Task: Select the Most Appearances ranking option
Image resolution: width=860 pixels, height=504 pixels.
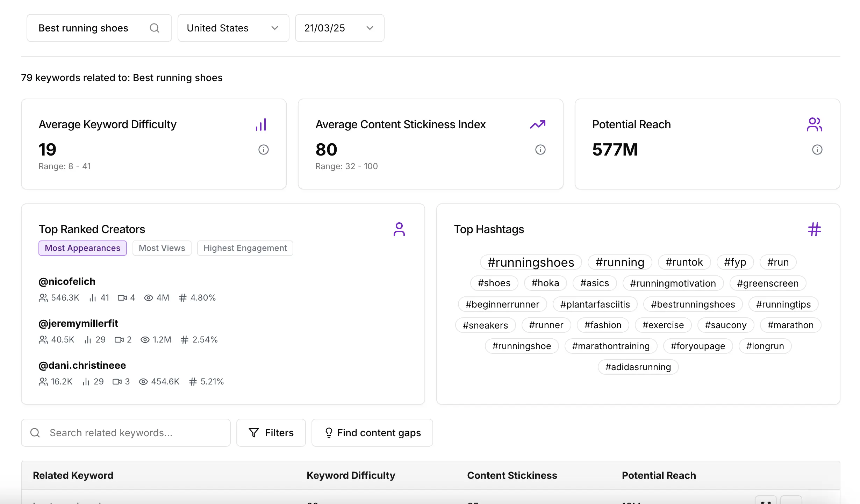Action: click(82, 248)
